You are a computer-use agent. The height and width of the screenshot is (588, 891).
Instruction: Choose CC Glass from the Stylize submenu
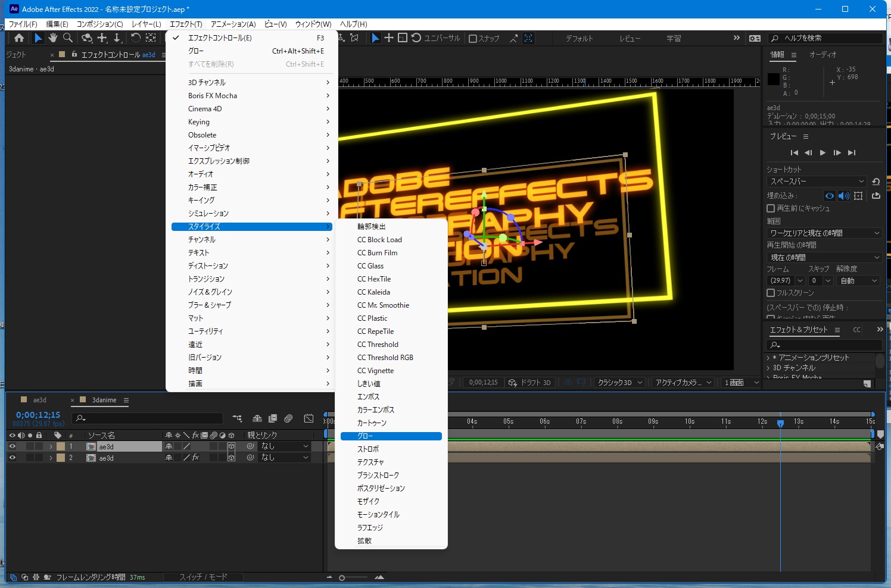(391, 266)
